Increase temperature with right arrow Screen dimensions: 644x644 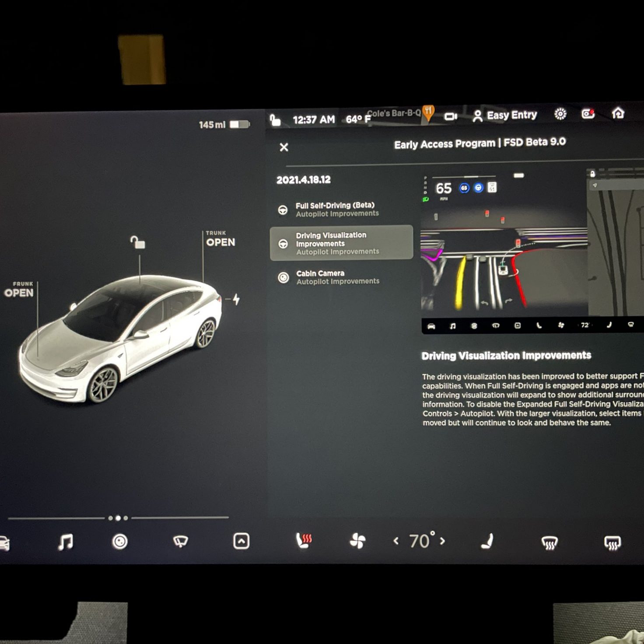[x=442, y=541]
